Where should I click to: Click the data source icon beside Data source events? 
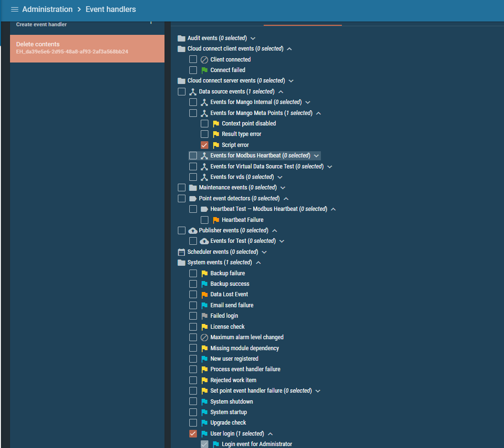tap(193, 92)
